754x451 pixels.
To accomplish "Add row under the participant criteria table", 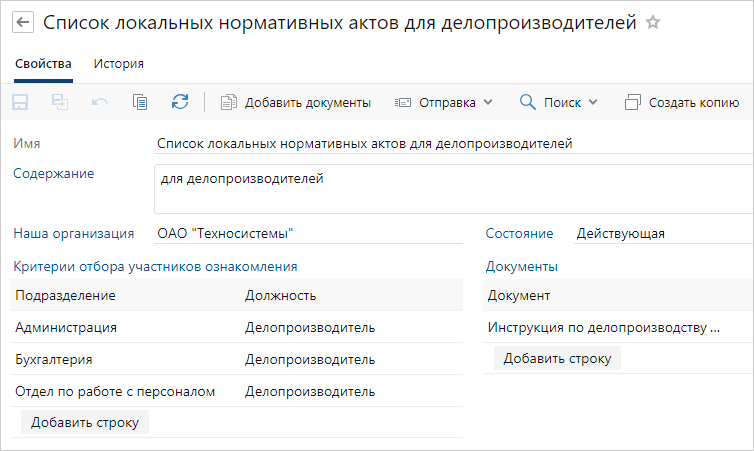I will [x=85, y=422].
